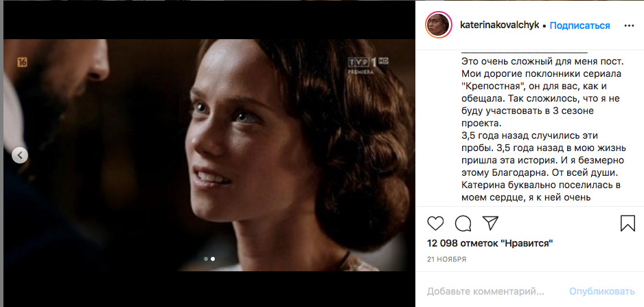This screenshot has width=644, height=307.
Task: Open comments via the speech bubble icon
Action: pyautogui.click(x=463, y=223)
